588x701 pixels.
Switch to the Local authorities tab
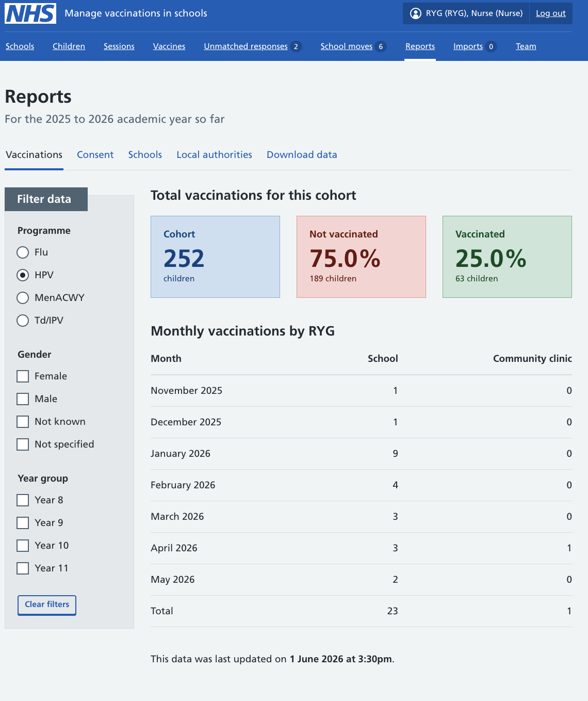coord(215,155)
